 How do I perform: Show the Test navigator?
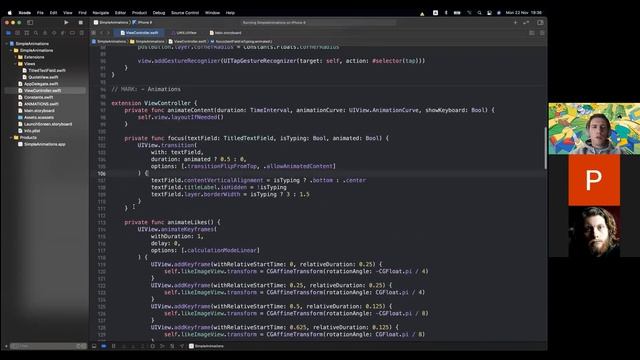54,33
